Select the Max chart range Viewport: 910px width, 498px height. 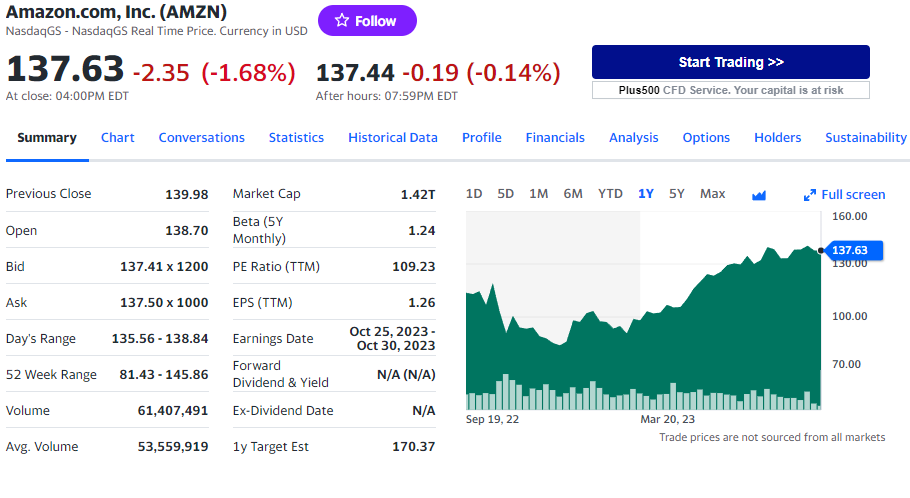[713, 194]
